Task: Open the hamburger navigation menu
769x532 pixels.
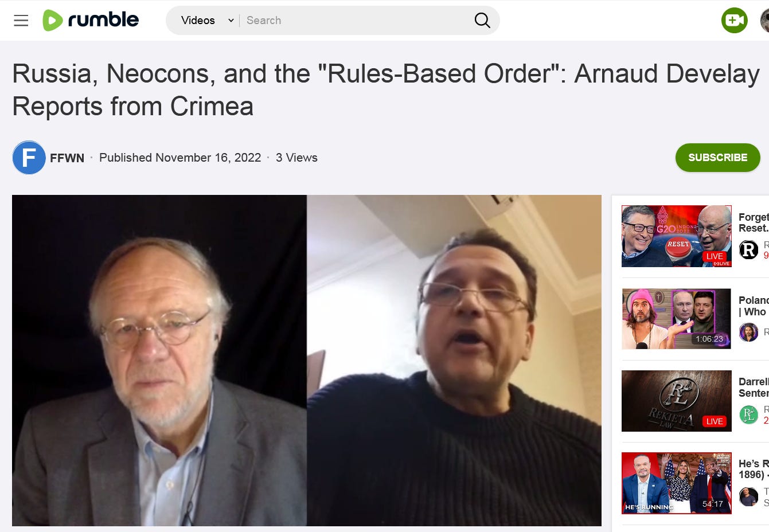Action: pyautogui.click(x=21, y=21)
